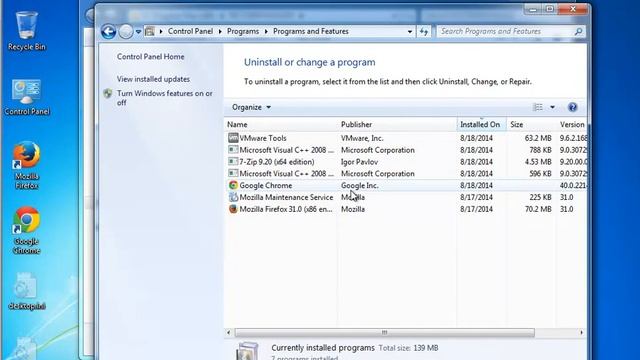Select the VMware Tools program row
This screenshot has width=640, height=360.
click(406, 138)
